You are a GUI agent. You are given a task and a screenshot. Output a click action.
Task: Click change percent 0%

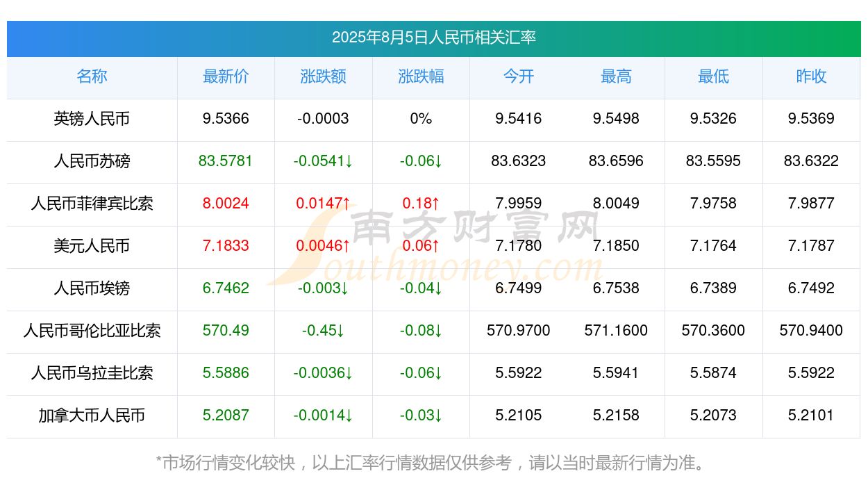[x=421, y=119]
